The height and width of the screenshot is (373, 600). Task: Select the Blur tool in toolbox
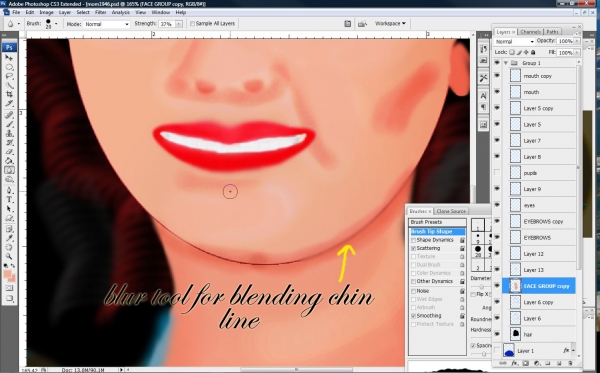(9, 170)
